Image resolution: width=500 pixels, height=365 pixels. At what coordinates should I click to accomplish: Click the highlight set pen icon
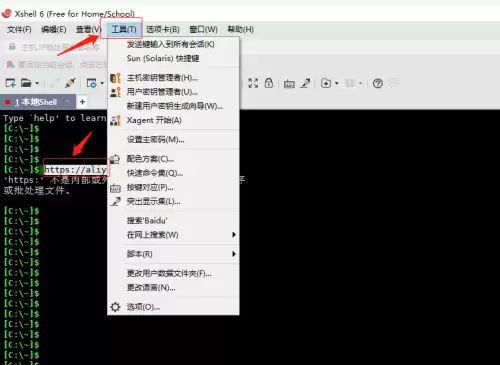tap(305, 83)
